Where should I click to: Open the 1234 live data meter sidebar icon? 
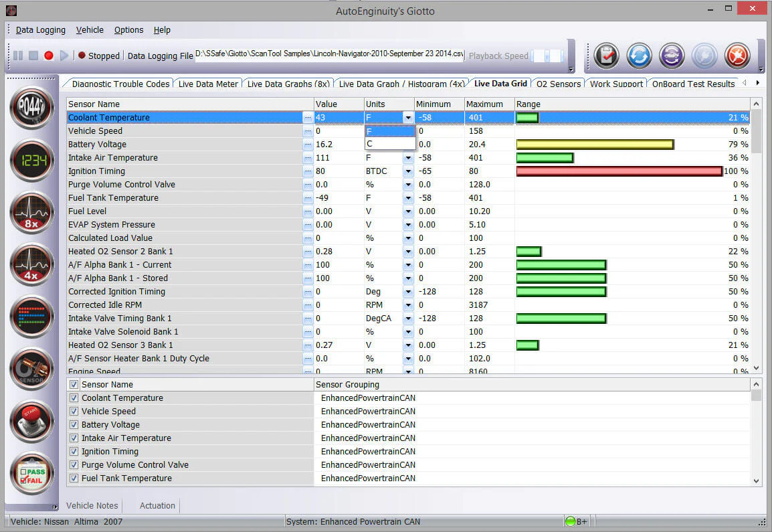32,160
